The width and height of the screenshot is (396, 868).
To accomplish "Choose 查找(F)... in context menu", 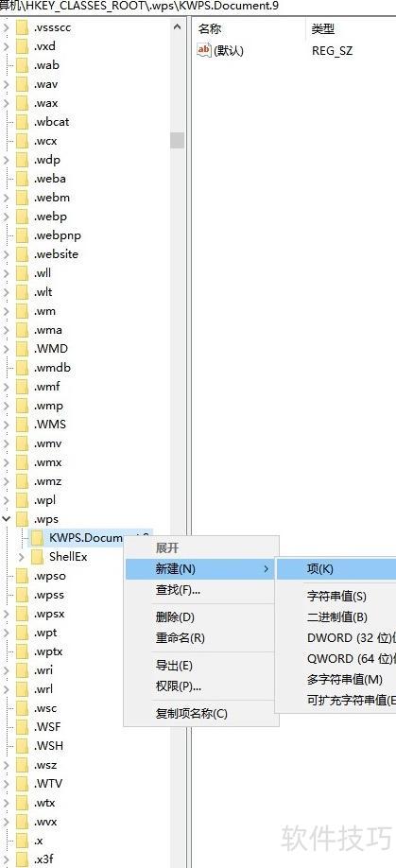I will (x=200, y=590).
